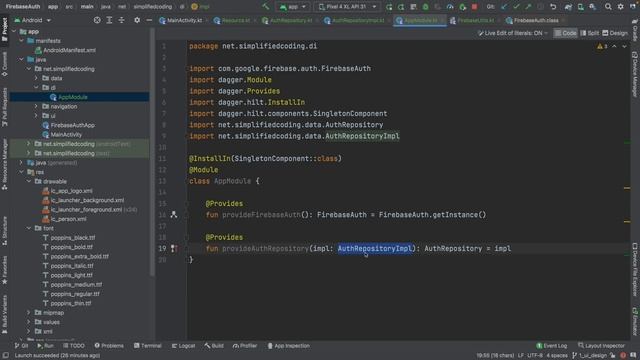This screenshot has height=360, width=640.
Task: Open the Terminal tool window
Action: 147,346
